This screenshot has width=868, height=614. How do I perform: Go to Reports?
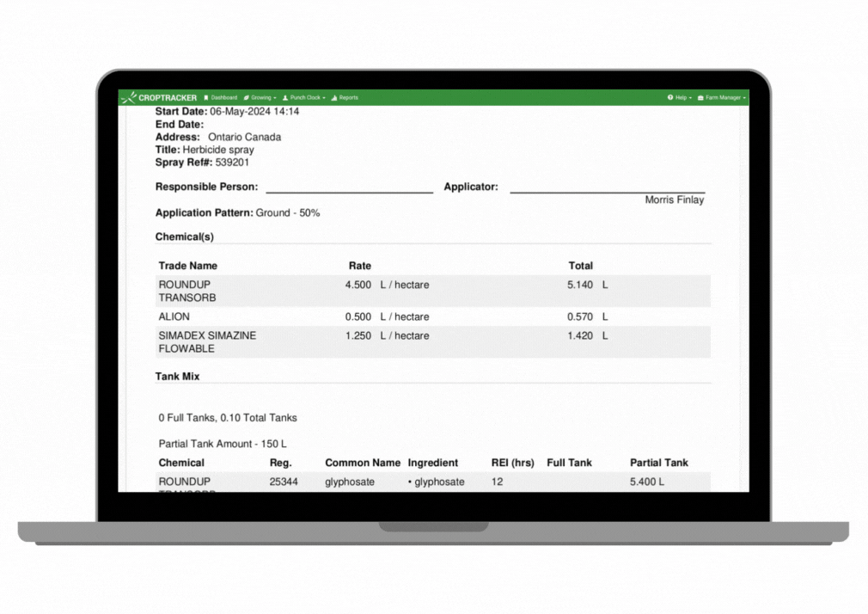coord(345,97)
